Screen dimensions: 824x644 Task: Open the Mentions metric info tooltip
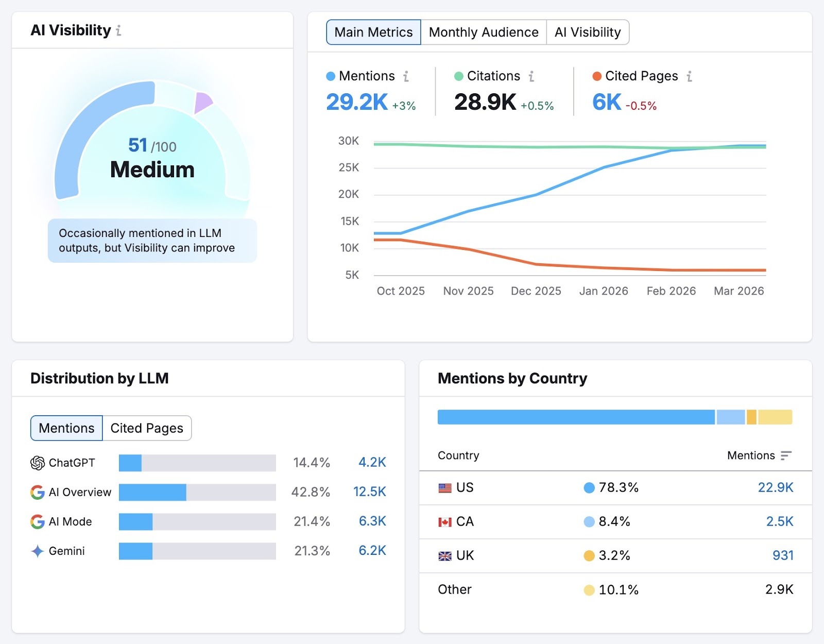pos(406,76)
